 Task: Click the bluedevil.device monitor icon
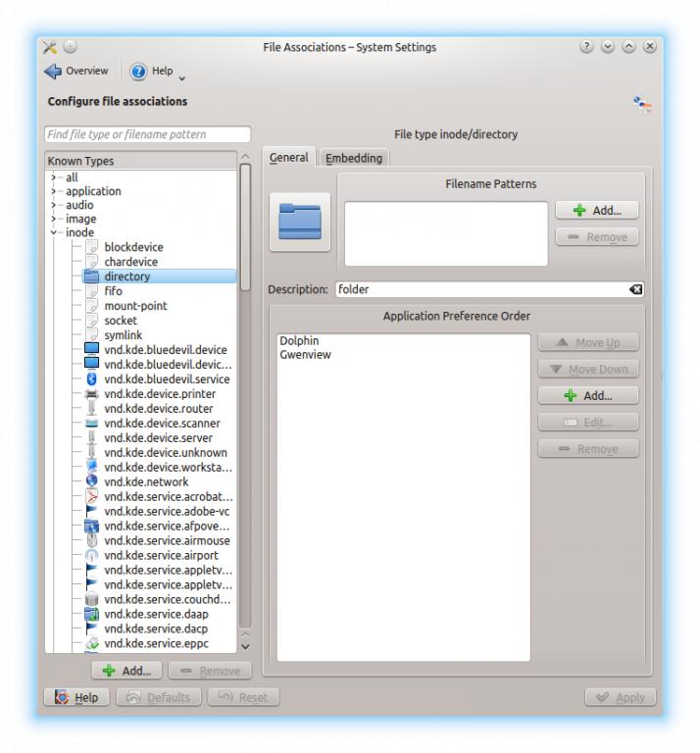[x=92, y=349]
